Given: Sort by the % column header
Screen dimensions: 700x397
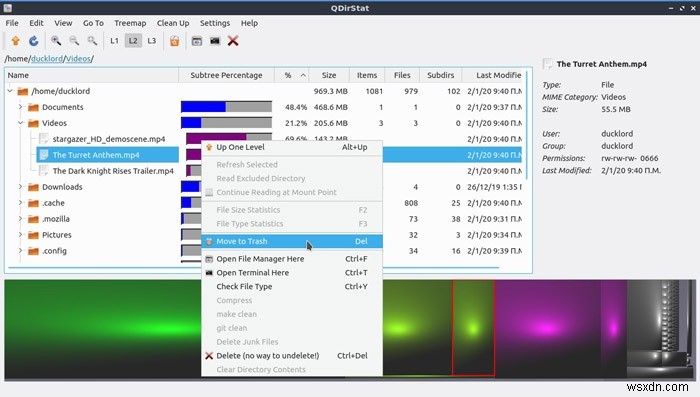Looking at the screenshot, I should coord(292,75).
